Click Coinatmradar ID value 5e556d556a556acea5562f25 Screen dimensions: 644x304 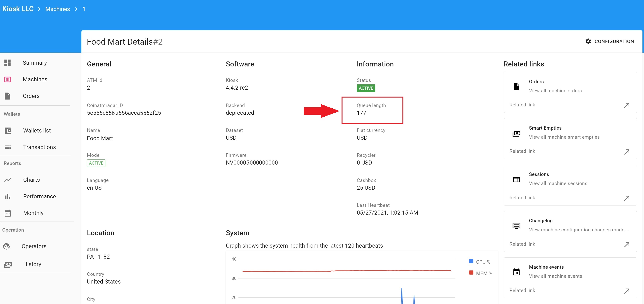pos(124,113)
